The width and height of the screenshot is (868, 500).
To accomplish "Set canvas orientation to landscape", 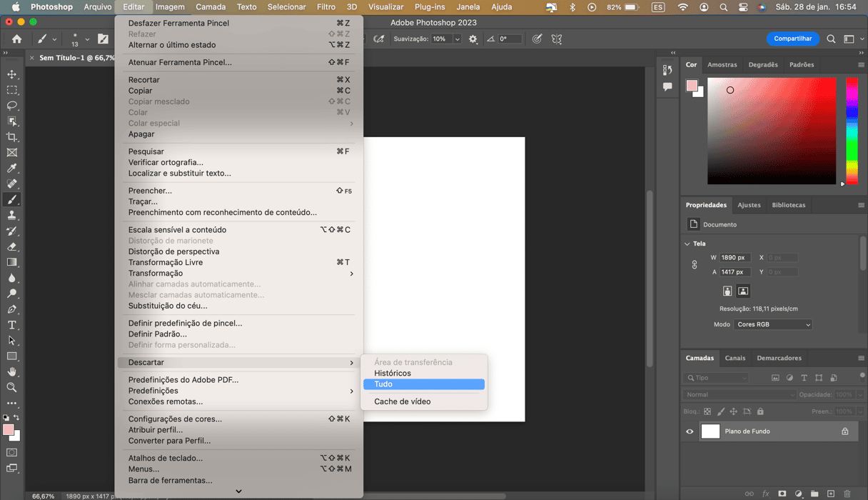I will (743, 291).
